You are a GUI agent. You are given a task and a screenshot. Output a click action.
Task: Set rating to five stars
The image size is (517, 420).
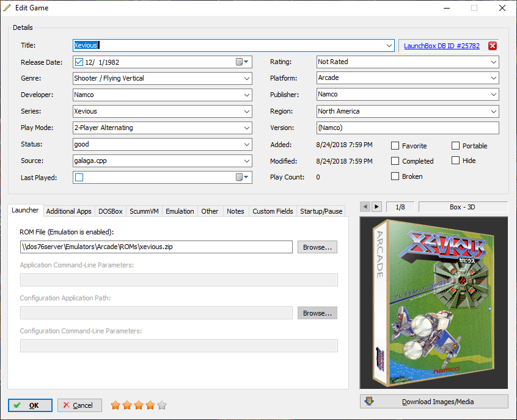[x=162, y=405]
